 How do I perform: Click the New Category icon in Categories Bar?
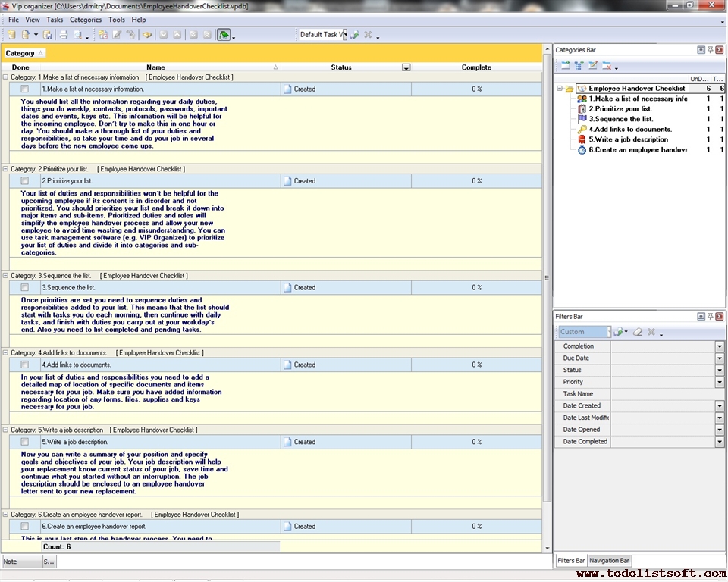click(x=566, y=66)
